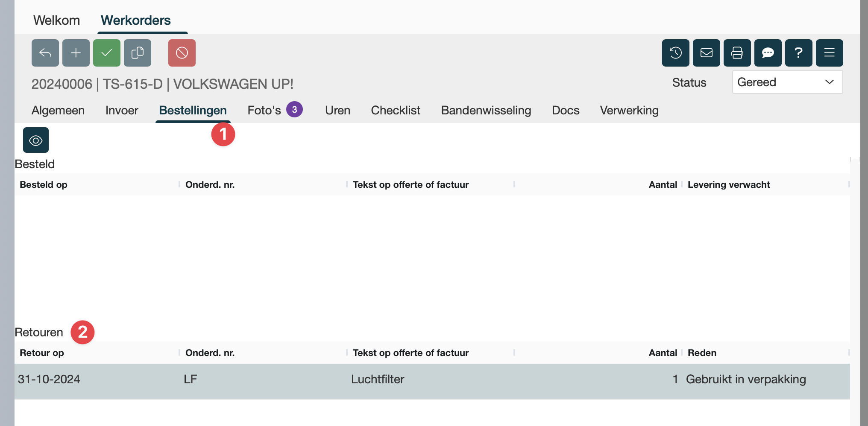Open help with question mark icon
Viewport: 868px width, 426px height.
(799, 53)
